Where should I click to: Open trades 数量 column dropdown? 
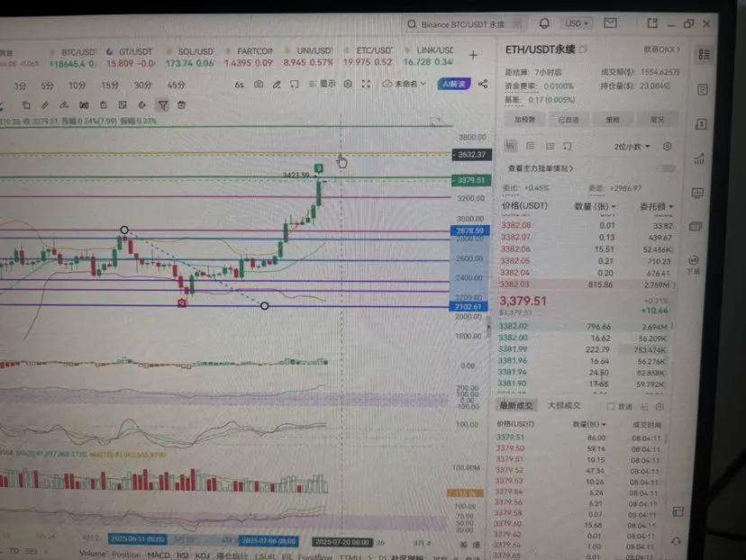coord(589,423)
